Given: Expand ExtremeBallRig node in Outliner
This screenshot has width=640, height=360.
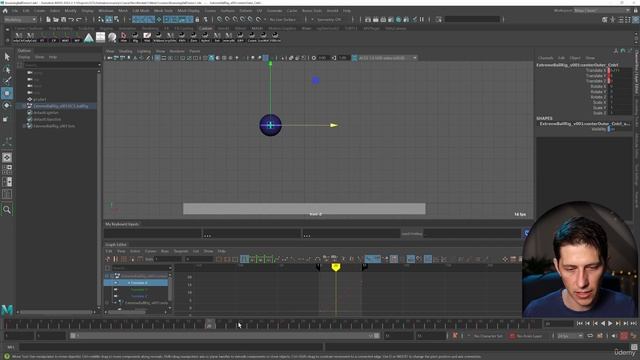Looking at the screenshot, I should [x=24, y=106].
